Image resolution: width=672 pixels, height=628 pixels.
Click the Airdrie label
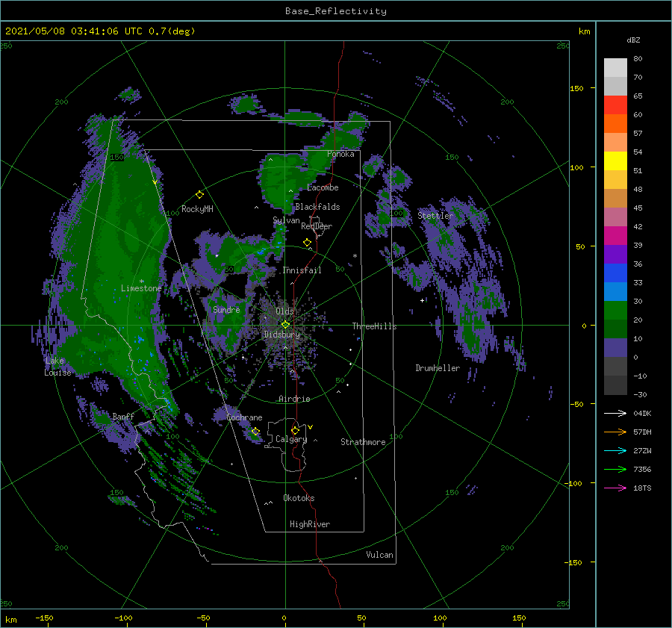click(294, 399)
